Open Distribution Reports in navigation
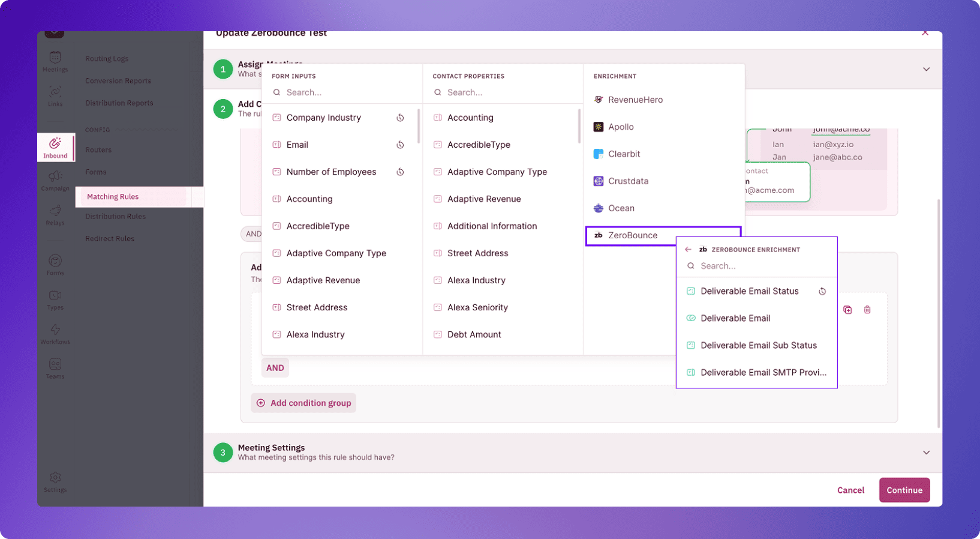Screen dimensions: 980x539 (x=119, y=103)
